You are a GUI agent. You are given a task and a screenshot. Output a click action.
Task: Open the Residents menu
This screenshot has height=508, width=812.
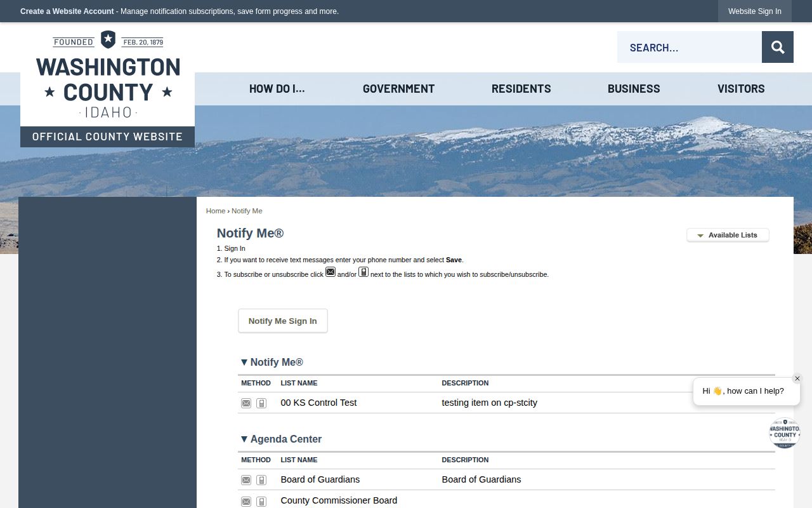(521, 89)
